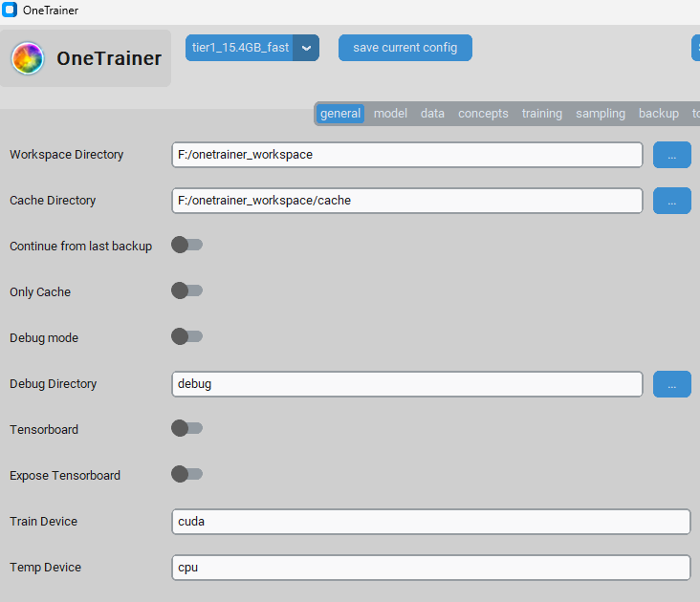Browse for Cache Directory with the ... button
The height and width of the screenshot is (602, 700).
[672, 201]
